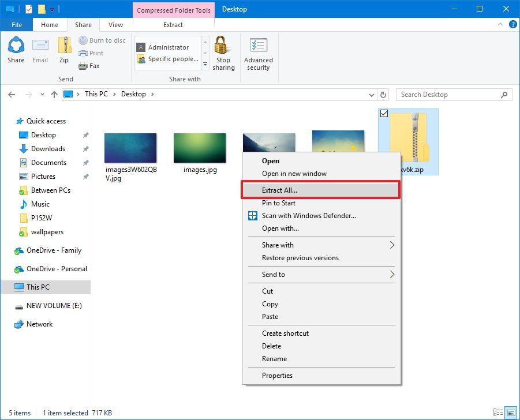The height and width of the screenshot is (420, 520).
Task: Collapse the ribbon with the chevron
Action: 500,25
